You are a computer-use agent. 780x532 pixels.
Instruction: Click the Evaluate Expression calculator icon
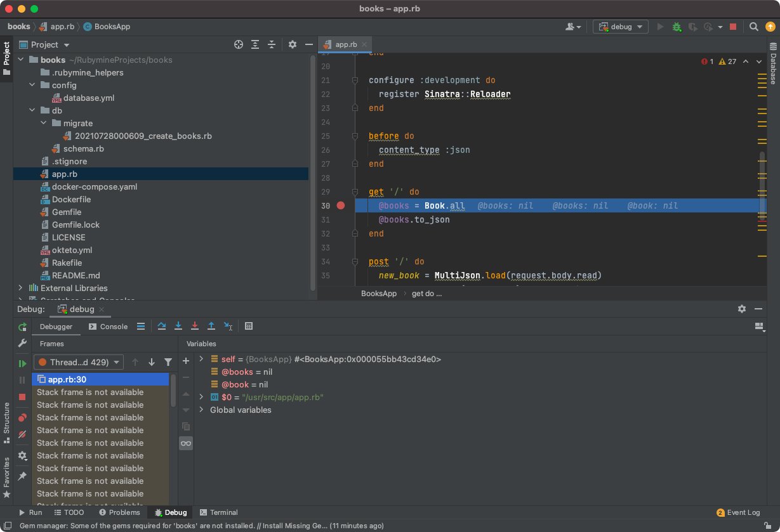coord(249,326)
